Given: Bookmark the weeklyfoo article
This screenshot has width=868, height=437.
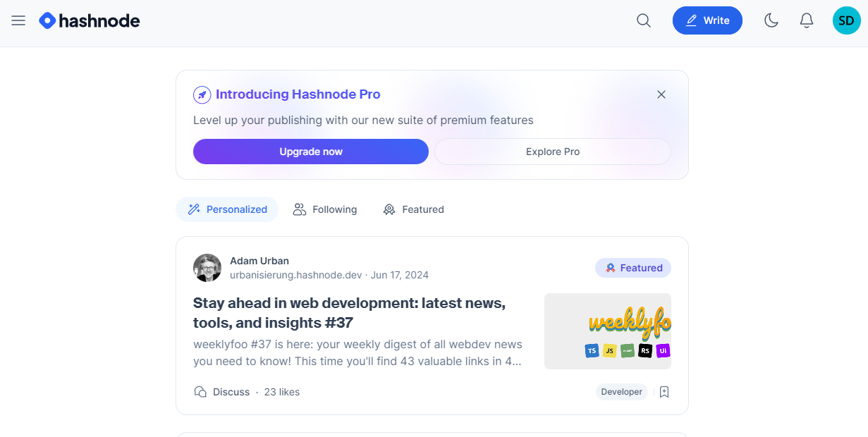Looking at the screenshot, I should pos(664,392).
